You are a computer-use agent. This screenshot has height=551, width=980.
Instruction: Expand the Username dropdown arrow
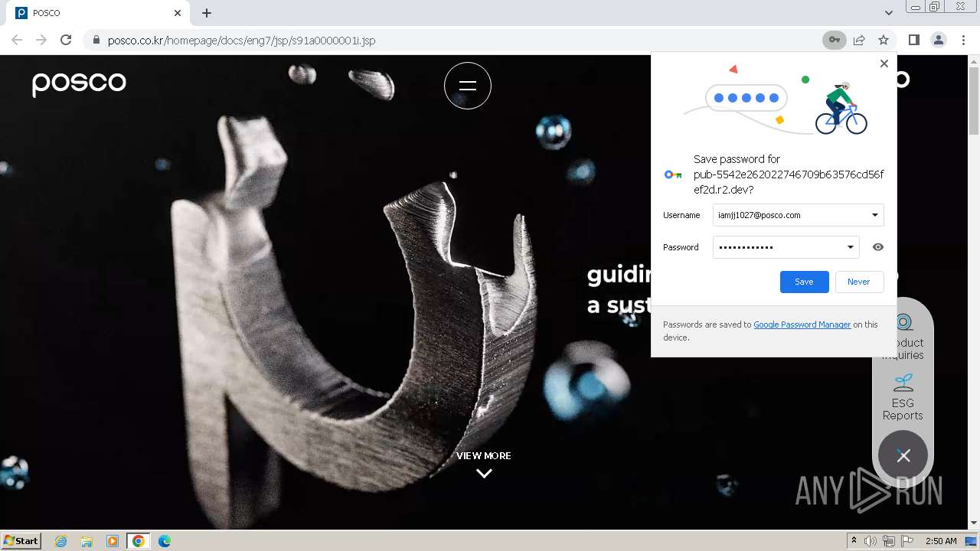874,215
